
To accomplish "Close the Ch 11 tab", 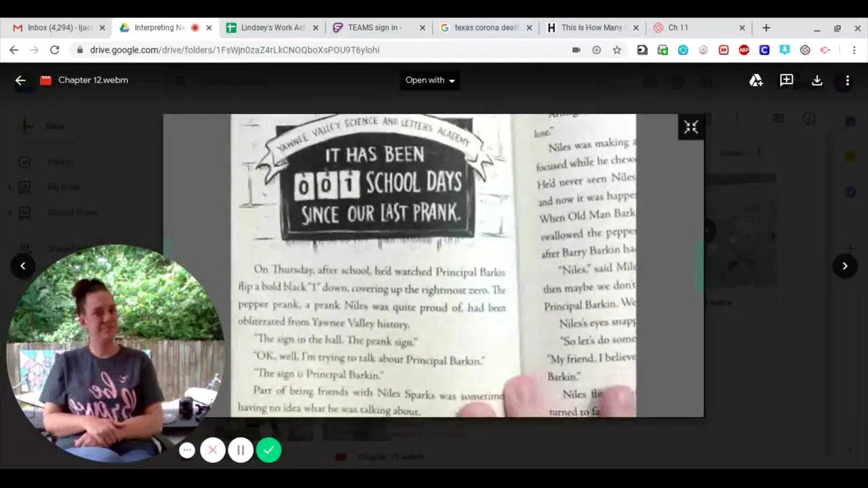I will [x=742, y=28].
